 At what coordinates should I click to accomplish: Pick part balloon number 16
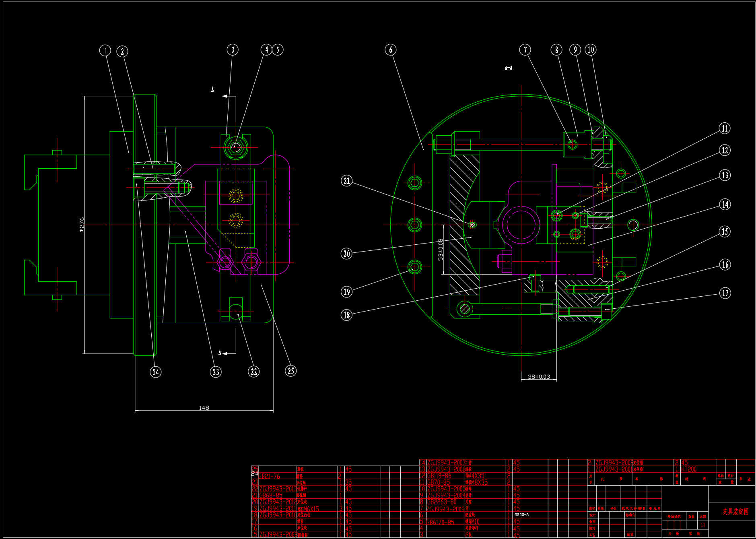click(x=725, y=264)
